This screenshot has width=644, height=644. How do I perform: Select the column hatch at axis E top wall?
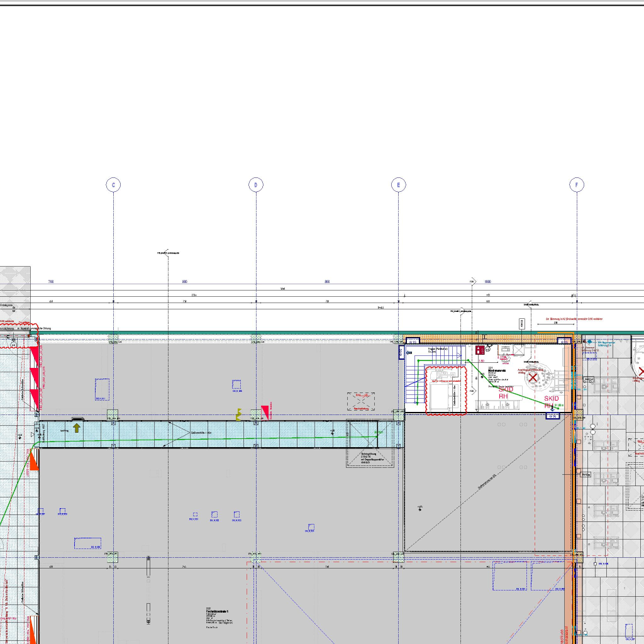tap(398, 340)
